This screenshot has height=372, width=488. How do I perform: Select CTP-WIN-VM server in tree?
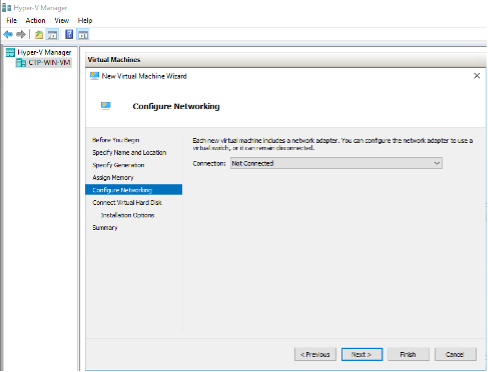(49, 63)
